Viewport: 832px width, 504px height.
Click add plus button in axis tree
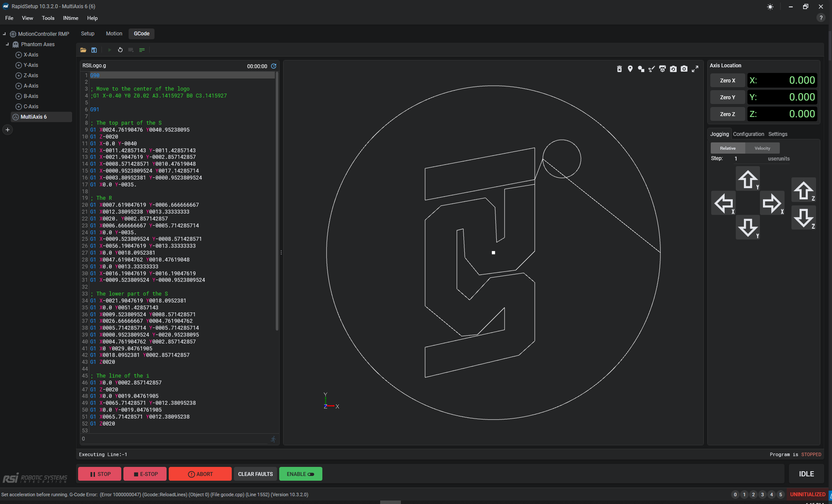coord(7,129)
